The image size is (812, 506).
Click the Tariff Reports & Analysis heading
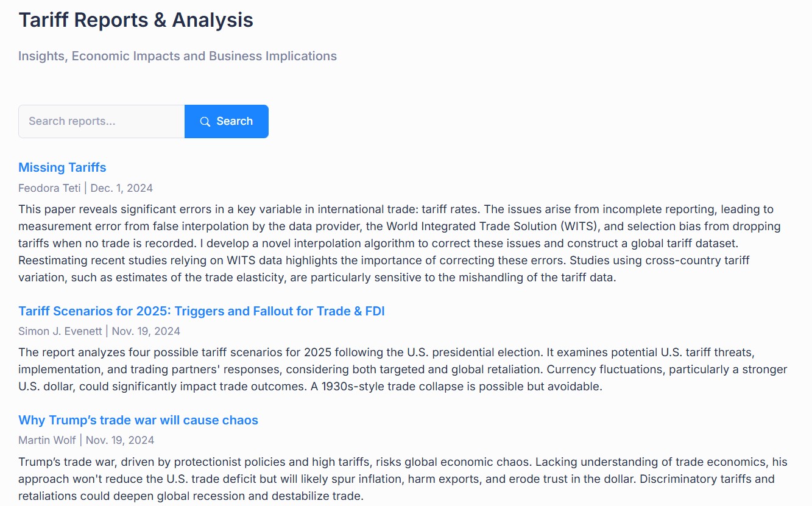tap(136, 19)
